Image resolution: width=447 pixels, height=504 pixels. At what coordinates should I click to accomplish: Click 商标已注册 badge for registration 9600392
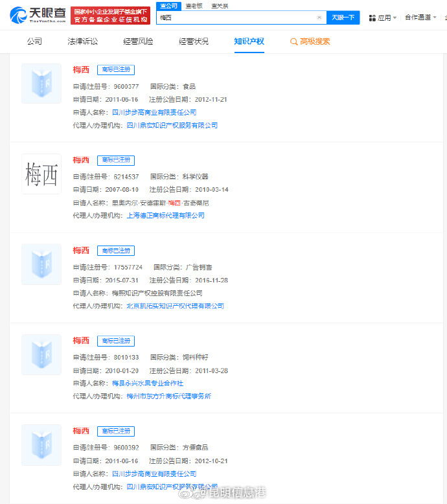coord(116,431)
